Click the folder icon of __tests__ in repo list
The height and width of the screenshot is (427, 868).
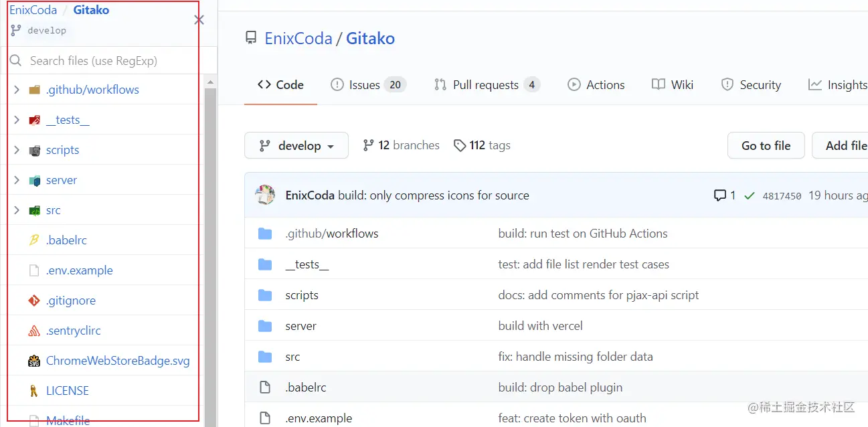click(x=265, y=264)
